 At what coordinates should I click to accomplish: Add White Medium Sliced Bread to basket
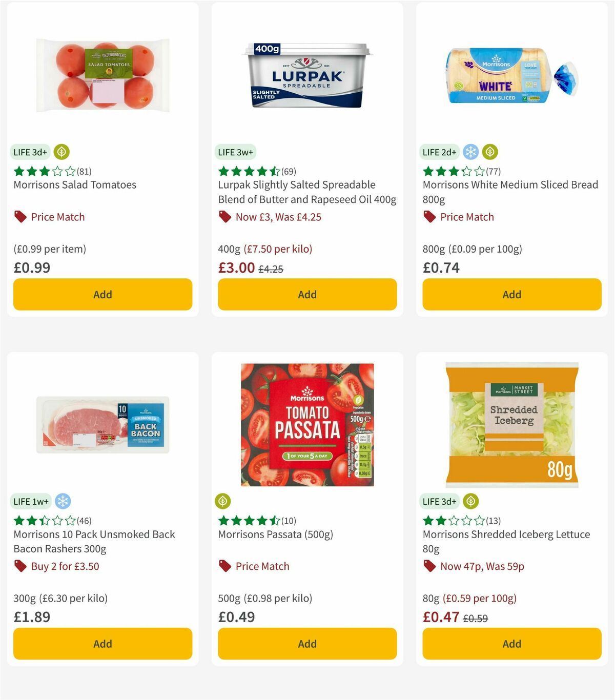511,294
